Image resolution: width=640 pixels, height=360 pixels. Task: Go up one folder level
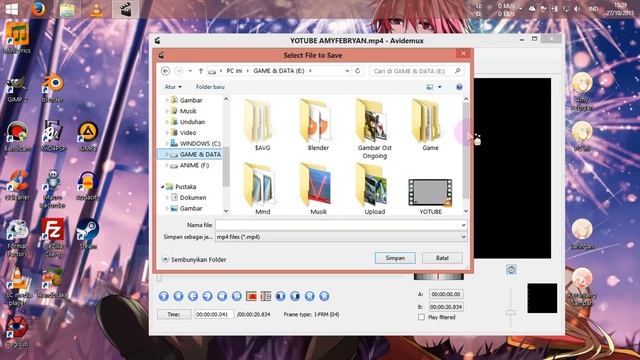coord(200,71)
